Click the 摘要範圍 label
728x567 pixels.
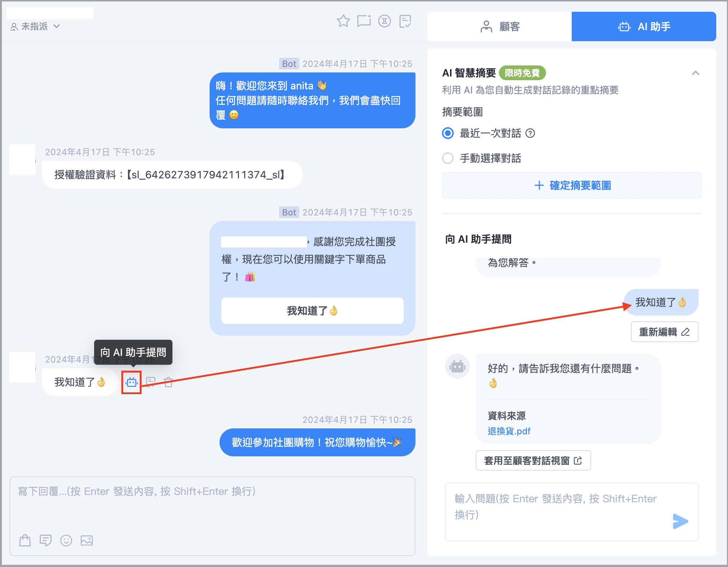tap(462, 112)
